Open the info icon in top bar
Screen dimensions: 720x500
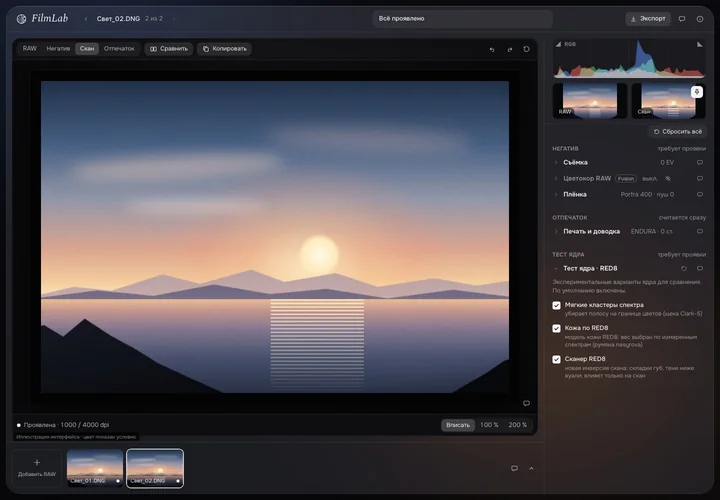coord(700,19)
